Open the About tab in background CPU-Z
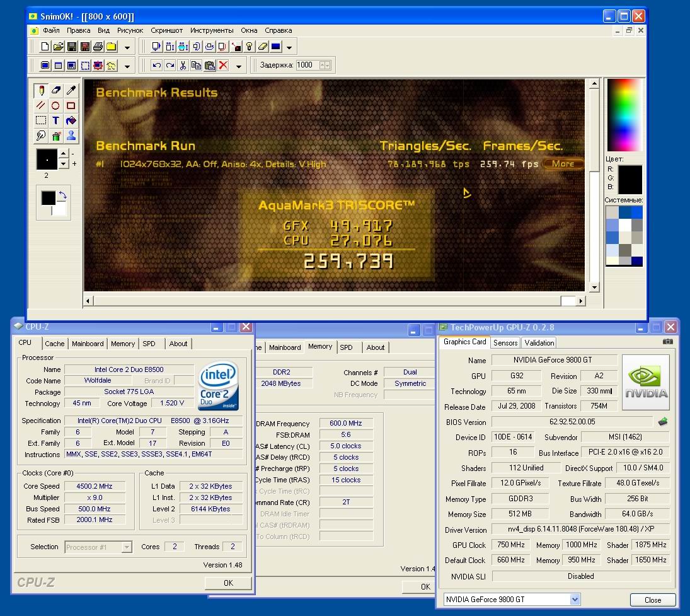The image size is (690, 616). [376, 347]
